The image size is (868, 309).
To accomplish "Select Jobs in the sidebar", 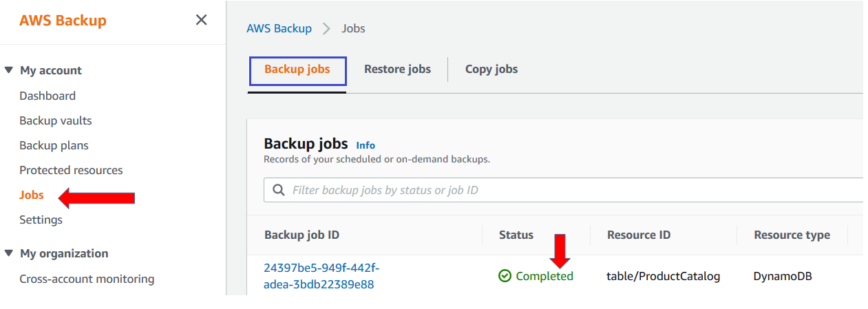I will [32, 195].
